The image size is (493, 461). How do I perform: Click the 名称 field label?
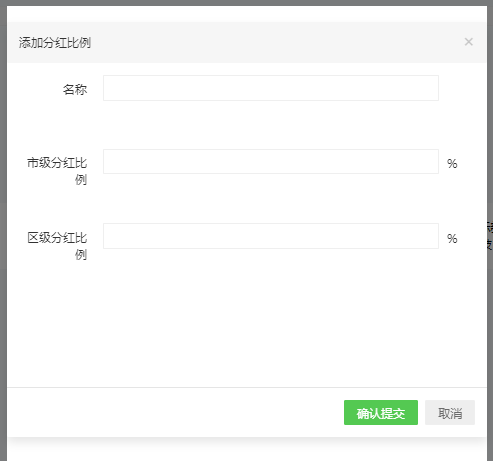point(75,89)
